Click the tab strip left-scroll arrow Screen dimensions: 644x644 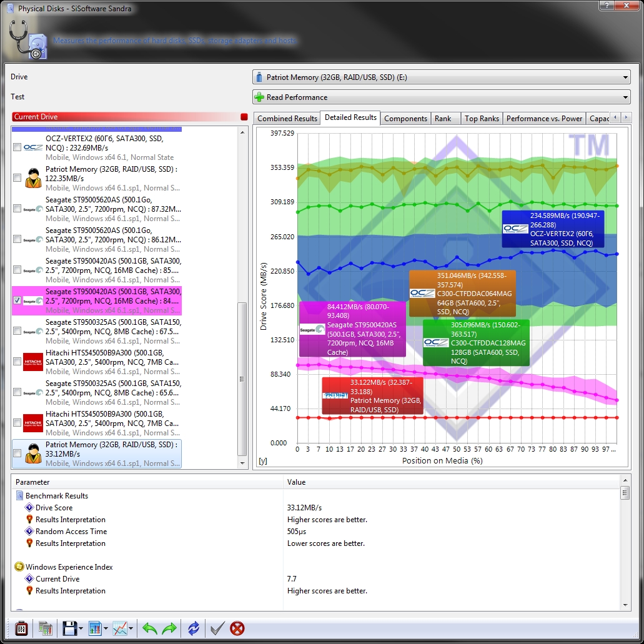tap(615, 117)
